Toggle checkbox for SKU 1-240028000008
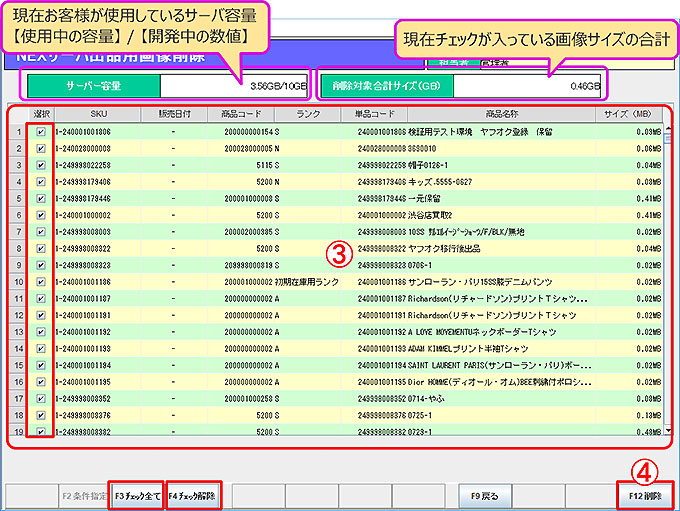Image resolution: width=680 pixels, height=511 pixels. coord(41,148)
